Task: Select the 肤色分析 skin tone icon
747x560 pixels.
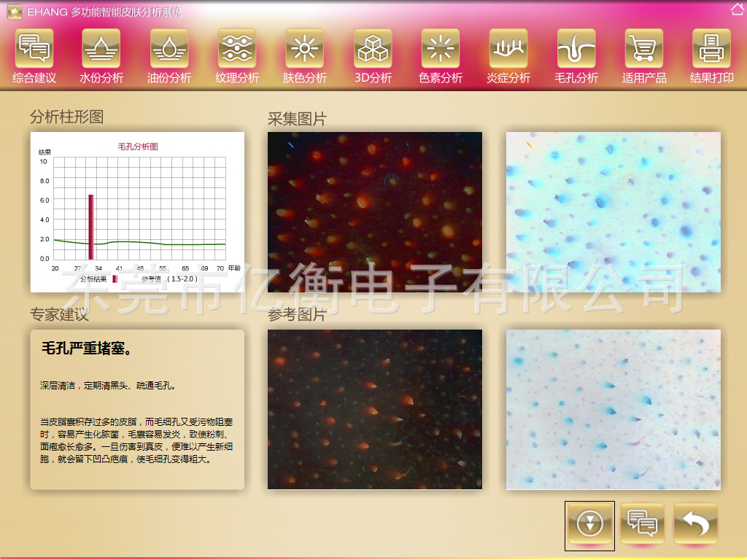Action: pyautogui.click(x=305, y=50)
